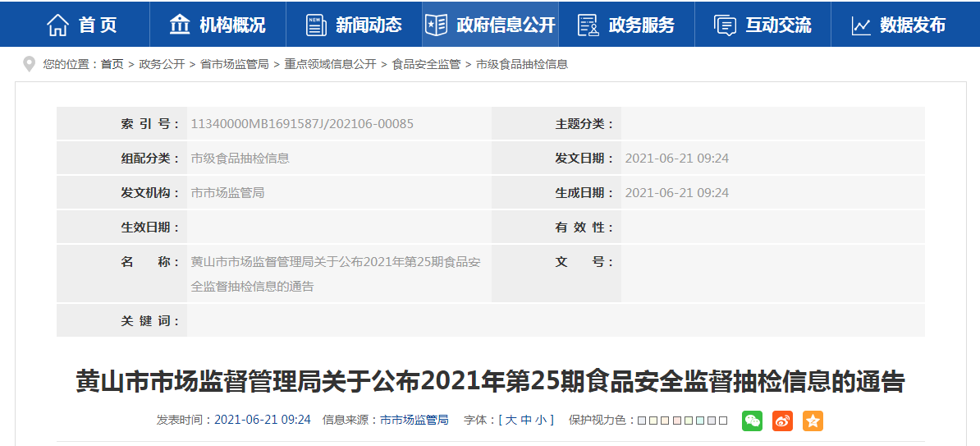Click the 关键词 field label
The image size is (980, 446).
point(150,321)
